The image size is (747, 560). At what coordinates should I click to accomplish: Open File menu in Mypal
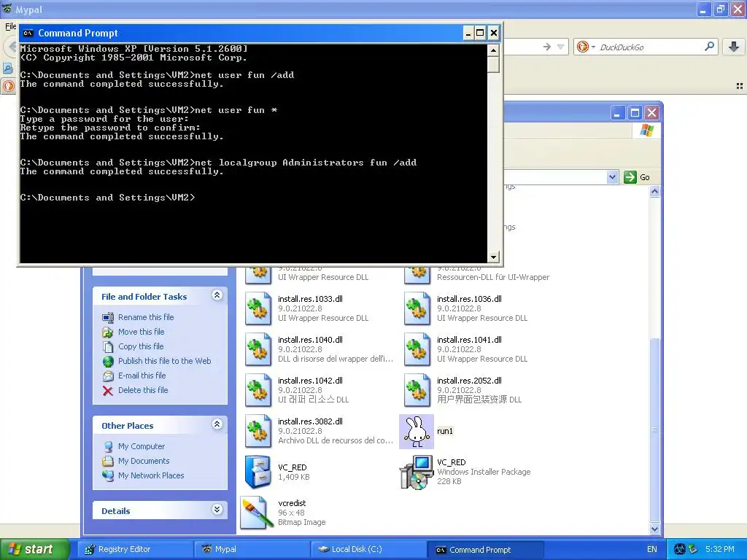coord(10,26)
